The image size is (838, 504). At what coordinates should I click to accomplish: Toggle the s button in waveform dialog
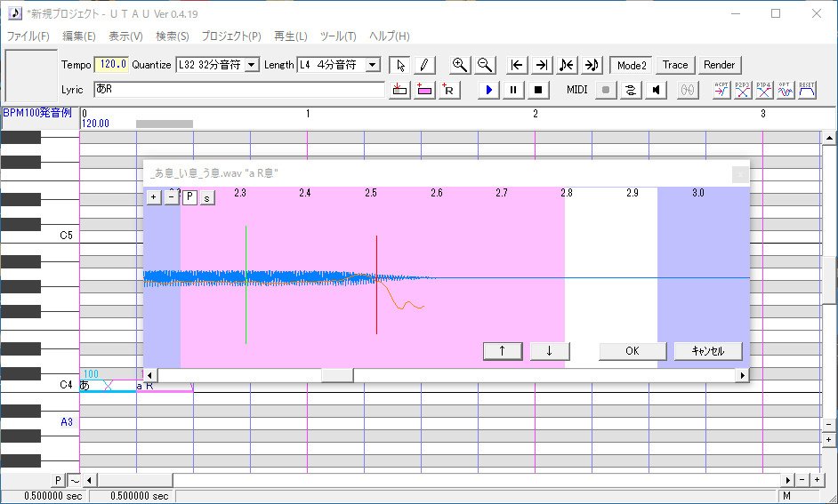pyautogui.click(x=207, y=197)
